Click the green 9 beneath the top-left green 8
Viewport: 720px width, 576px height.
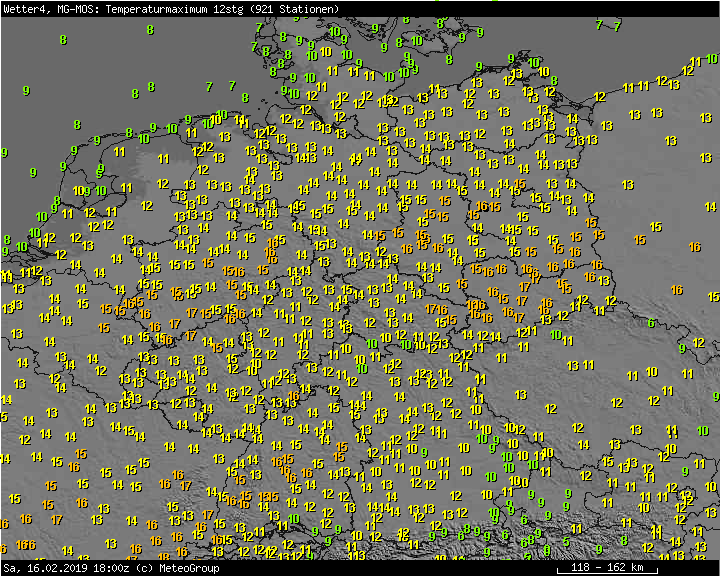(x=25, y=91)
